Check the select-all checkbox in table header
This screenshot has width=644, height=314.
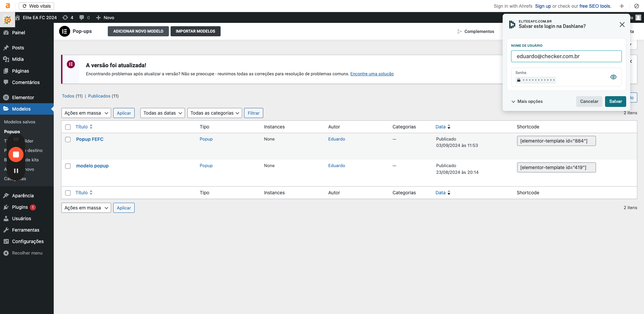tap(68, 127)
